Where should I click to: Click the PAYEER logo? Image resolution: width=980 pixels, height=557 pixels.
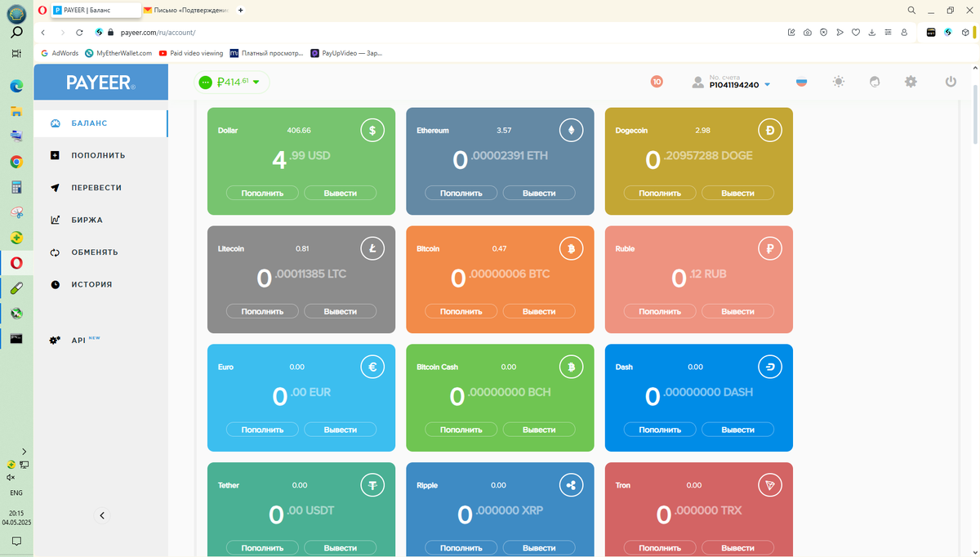click(101, 82)
